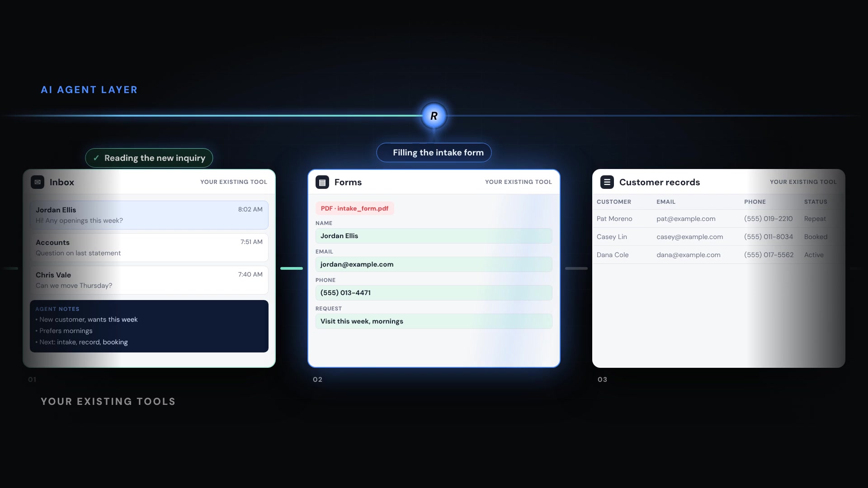Select the Pat Moreno customer name
This screenshot has width=868, height=488.
tap(614, 219)
